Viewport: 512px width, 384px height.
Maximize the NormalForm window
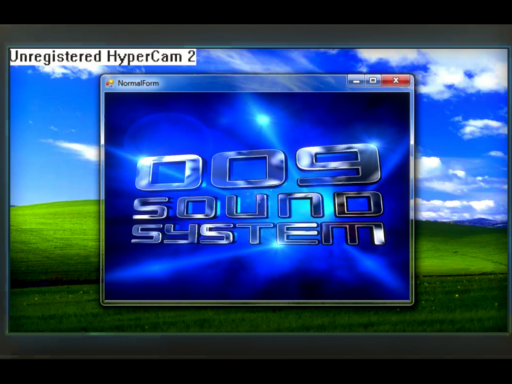[x=373, y=81]
